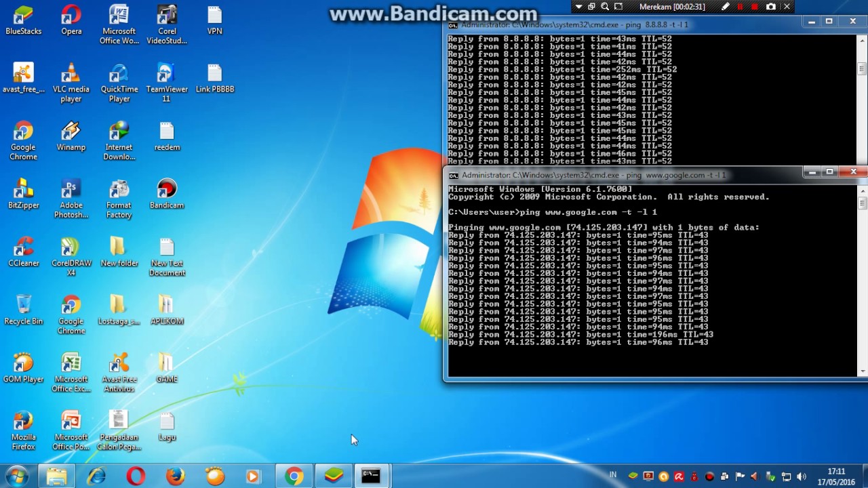Select the reedem text file
The image size is (868, 488).
[x=167, y=137]
